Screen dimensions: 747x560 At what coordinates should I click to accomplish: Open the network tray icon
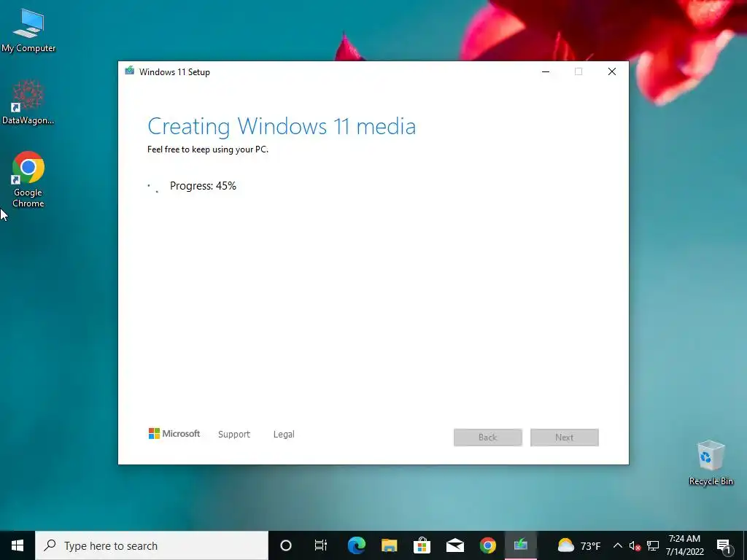(653, 545)
